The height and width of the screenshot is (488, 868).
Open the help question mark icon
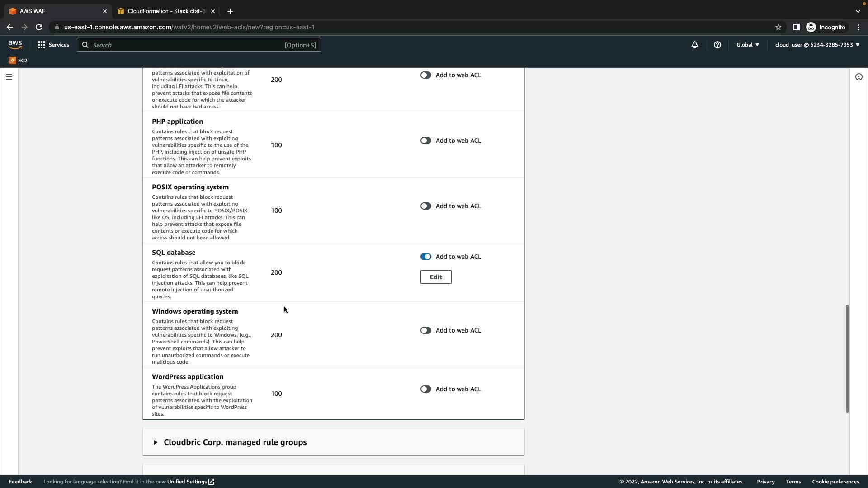click(x=717, y=45)
